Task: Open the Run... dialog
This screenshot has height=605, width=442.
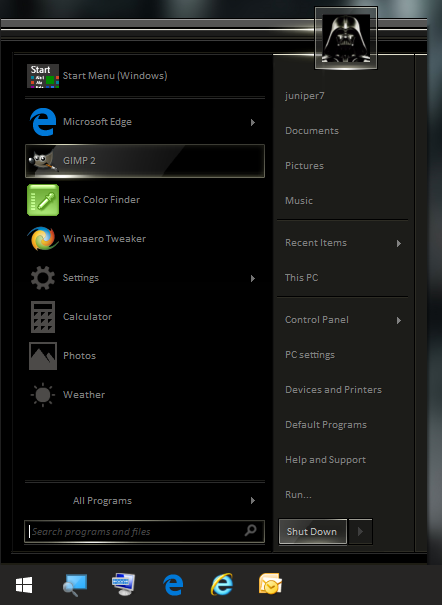Action: (x=298, y=495)
